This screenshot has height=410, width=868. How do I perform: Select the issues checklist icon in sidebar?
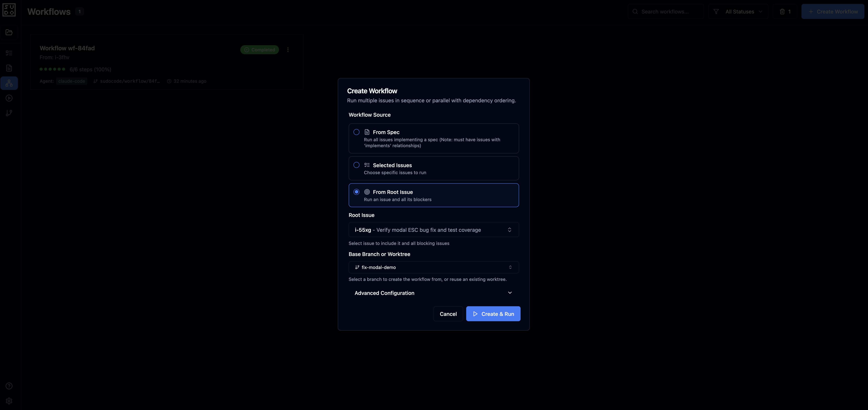point(9,53)
